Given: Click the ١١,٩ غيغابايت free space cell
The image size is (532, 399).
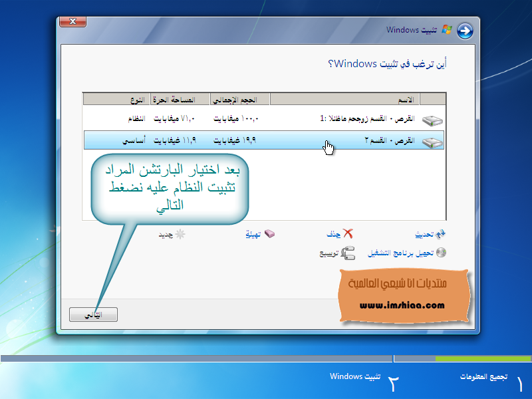Looking at the screenshot, I should point(175,140).
